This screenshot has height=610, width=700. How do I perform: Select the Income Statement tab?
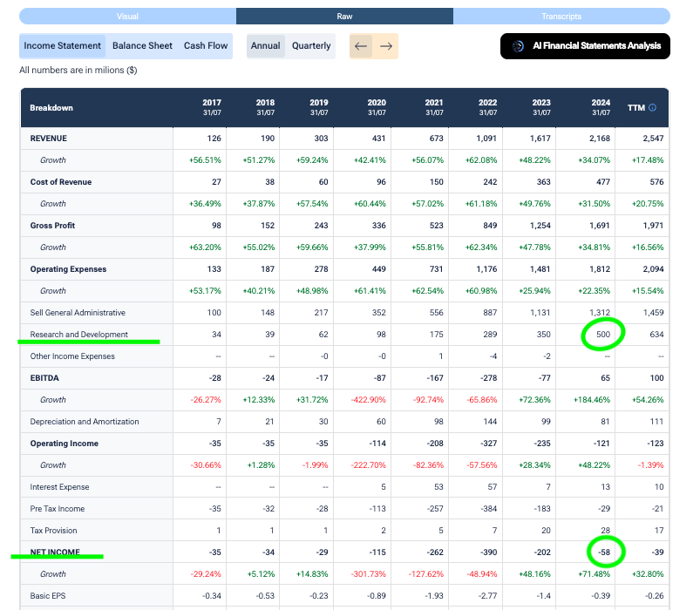63,46
